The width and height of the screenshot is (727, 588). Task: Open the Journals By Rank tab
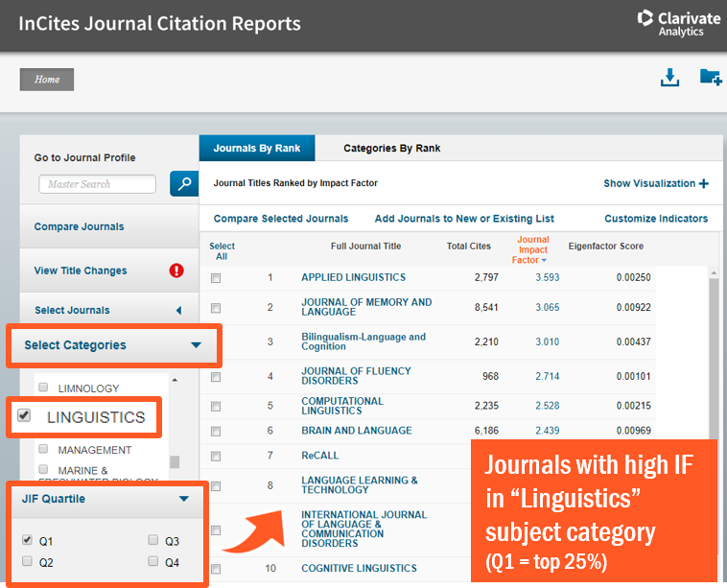257,149
